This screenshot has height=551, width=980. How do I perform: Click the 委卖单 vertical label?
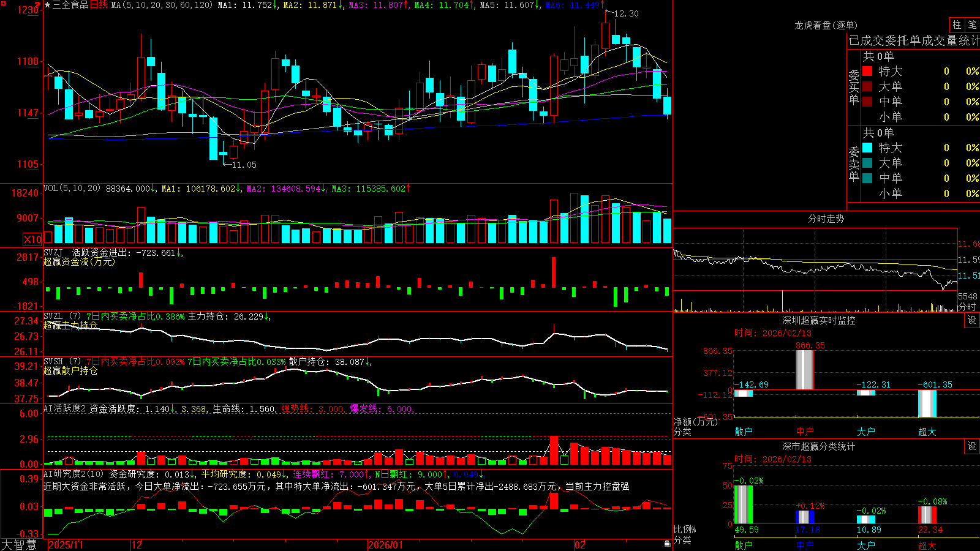854,163
